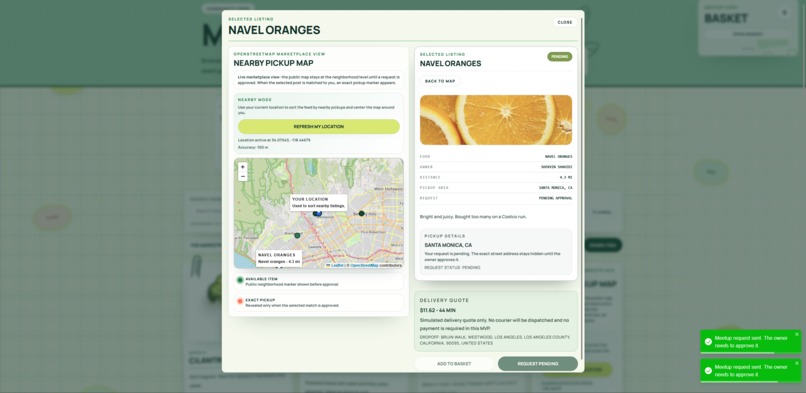Click the Navel Oranges map popup

click(x=279, y=258)
